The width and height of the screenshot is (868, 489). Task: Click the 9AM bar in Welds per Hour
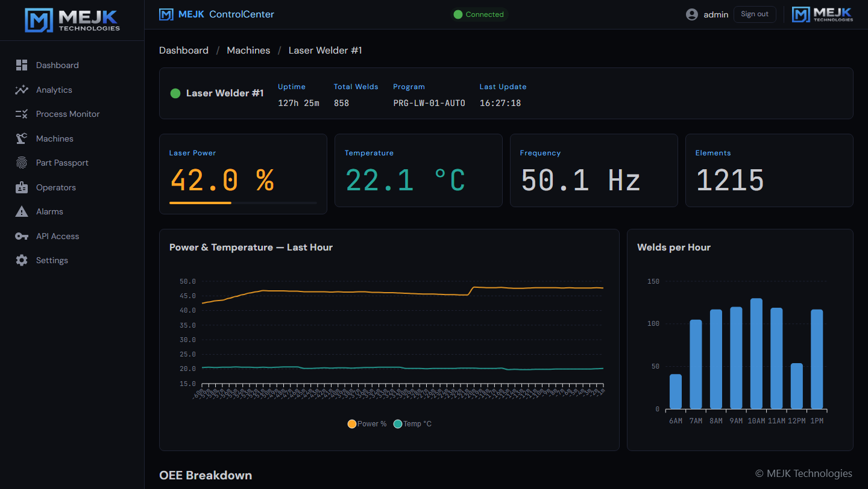(x=736, y=358)
